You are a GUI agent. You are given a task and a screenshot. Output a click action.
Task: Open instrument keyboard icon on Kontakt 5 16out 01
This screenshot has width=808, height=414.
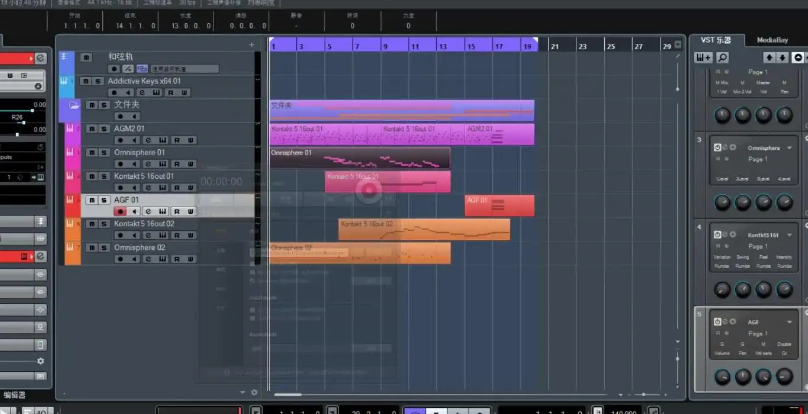tap(162, 188)
